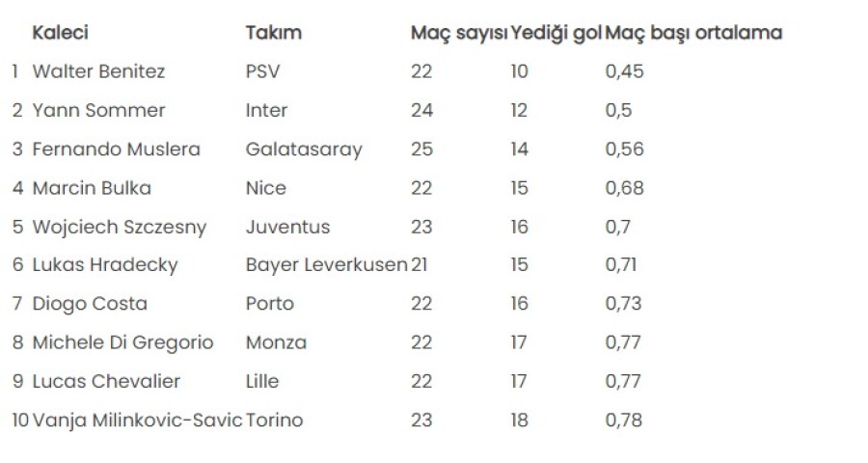The width and height of the screenshot is (868, 463).
Task: Select Yann Sommer in the goalkeeper list
Action: tap(98, 110)
